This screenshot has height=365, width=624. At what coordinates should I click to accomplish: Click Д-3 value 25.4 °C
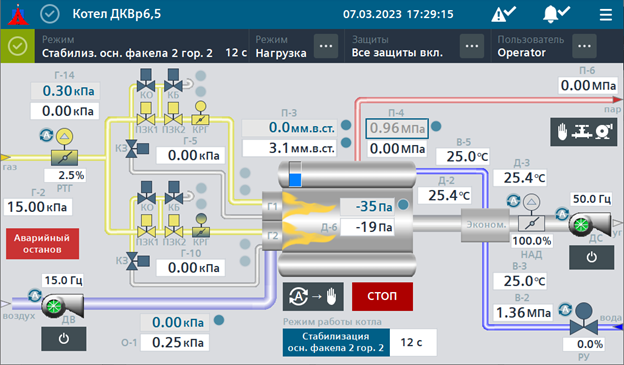520,178
